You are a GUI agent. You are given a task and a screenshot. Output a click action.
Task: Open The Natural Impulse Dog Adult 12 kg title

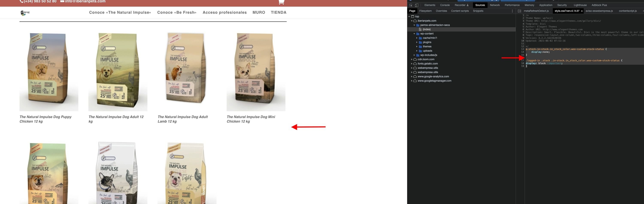[x=116, y=119]
